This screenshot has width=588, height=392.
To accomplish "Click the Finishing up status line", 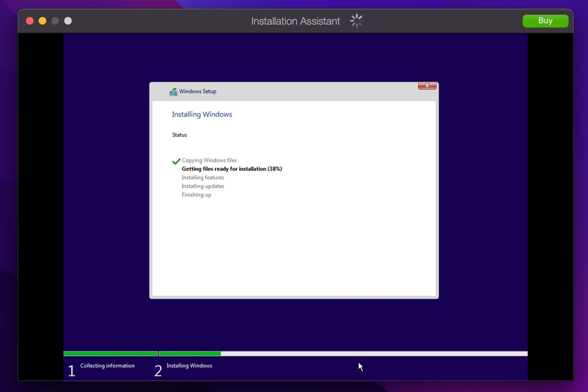I will tap(196, 195).
